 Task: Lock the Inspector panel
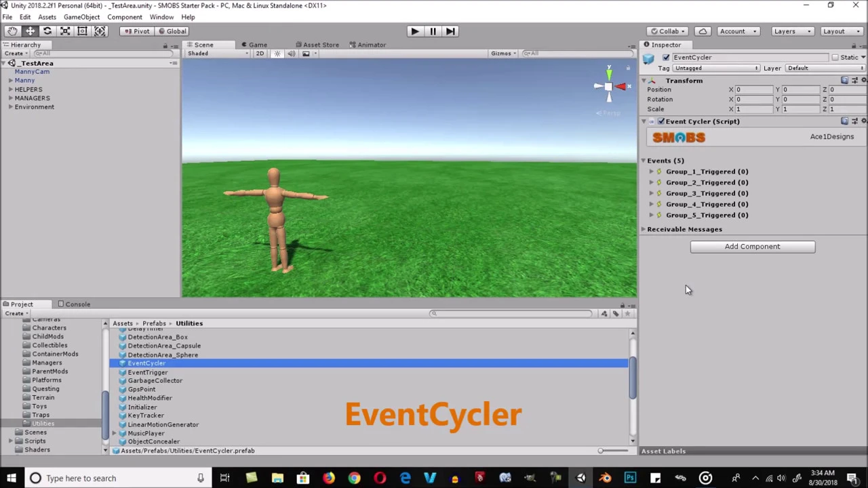[x=854, y=45]
